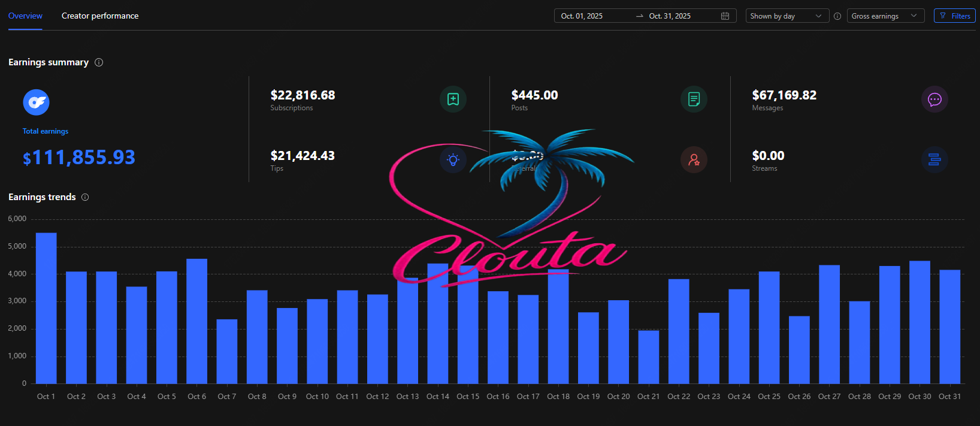Viewport: 980px width, 426px height.
Task: Click the Earnings trends info icon
Action: tap(85, 197)
